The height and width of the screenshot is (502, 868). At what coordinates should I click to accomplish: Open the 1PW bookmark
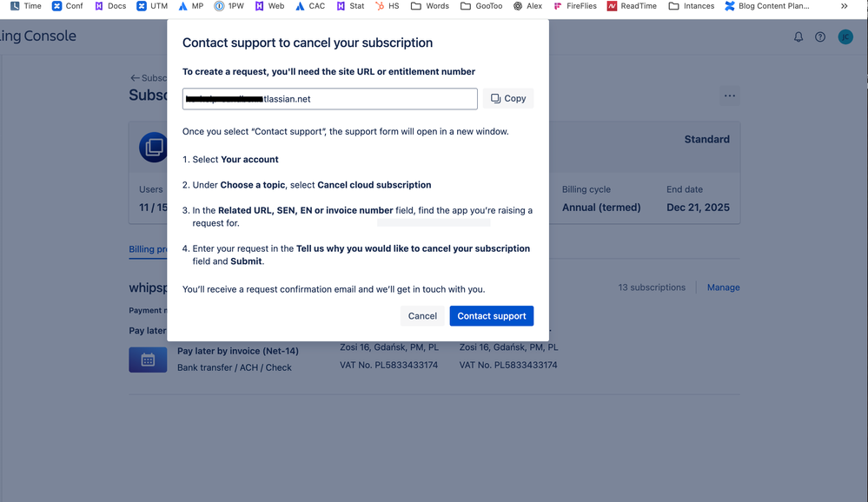pos(229,6)
